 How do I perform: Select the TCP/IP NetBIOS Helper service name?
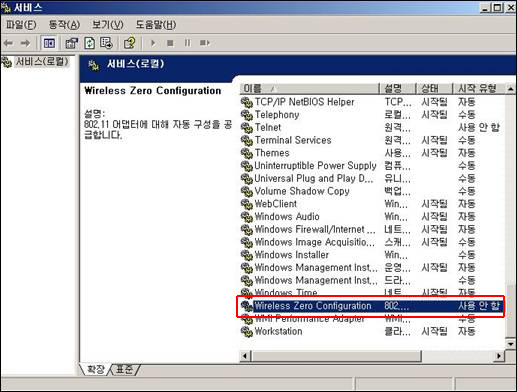304,102
